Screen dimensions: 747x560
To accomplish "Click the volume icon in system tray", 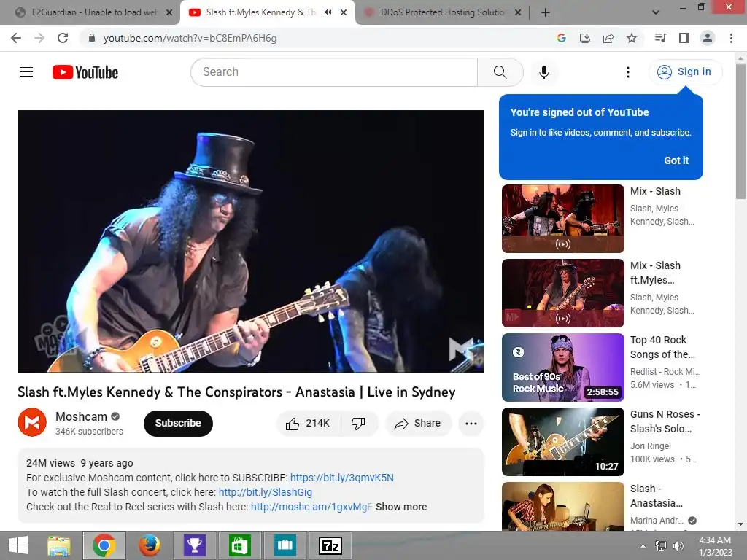I will 678,546.
